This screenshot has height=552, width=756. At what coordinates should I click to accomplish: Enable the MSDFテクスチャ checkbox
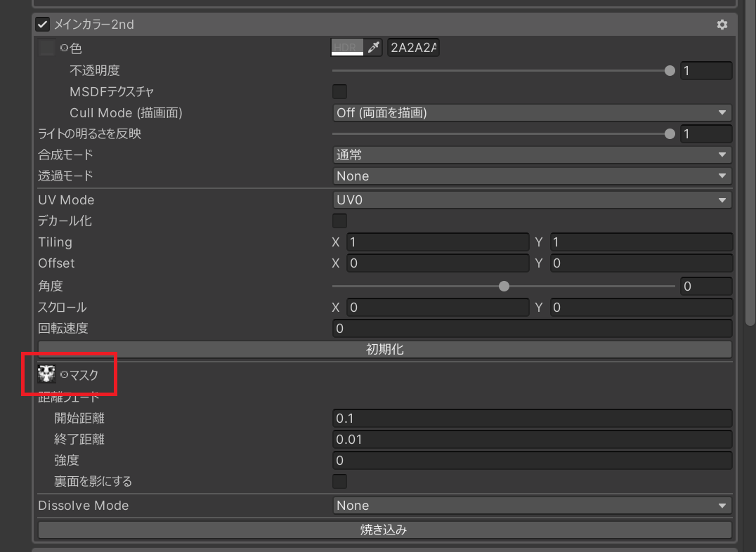[x=339, y=91]
